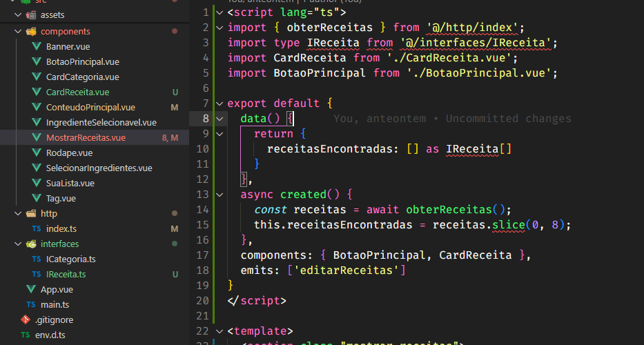Fold export default block at line 7
The width and height of the screenshot is (644, 345).
[219, 103]
